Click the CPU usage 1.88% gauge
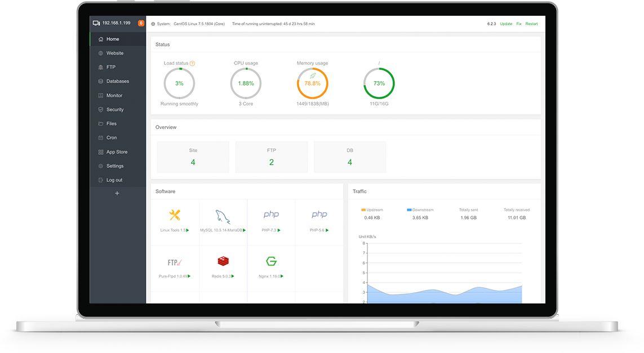This screenshot has width=644, height=353. coord(246,83)
